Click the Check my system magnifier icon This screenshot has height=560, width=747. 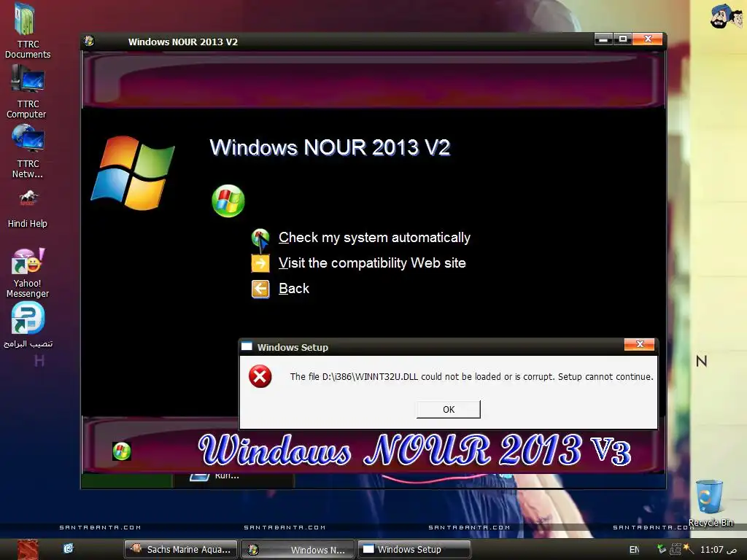pos(260,239)
